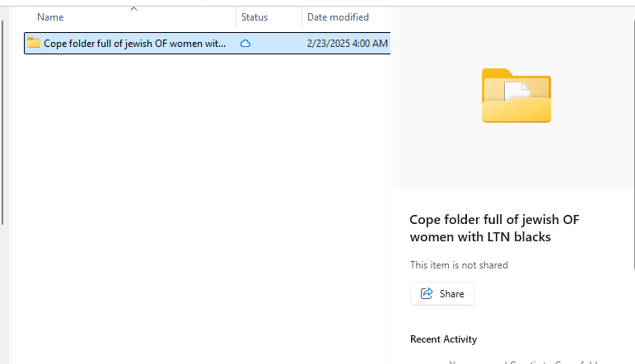Click the divider between Status and Date modified
Image resolution: width=635 pixels, height=364 pixels.
click(301, 17)
